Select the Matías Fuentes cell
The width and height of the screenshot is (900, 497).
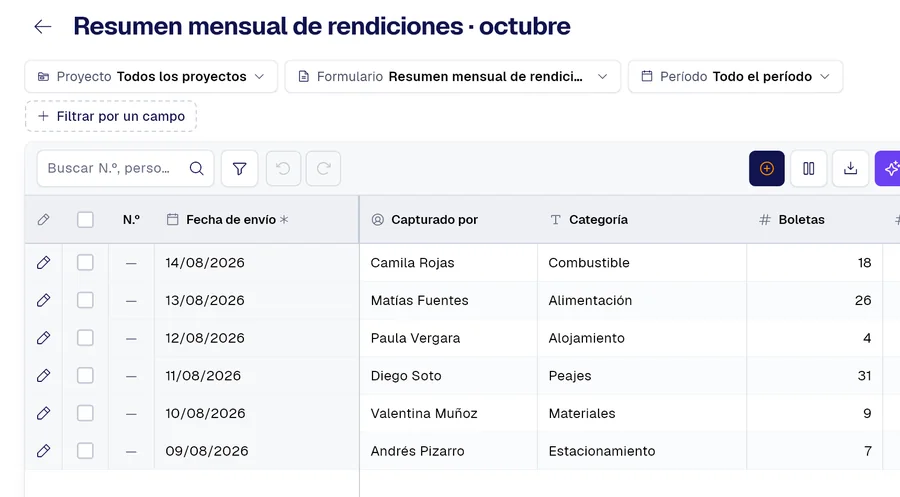point(449,300)
